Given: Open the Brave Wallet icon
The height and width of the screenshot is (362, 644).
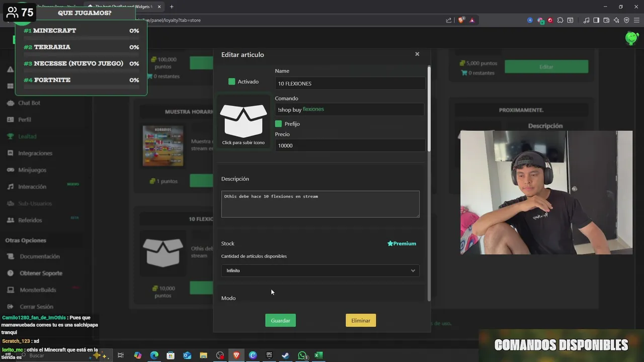Looking at the screenshot, I should point(606,20).
